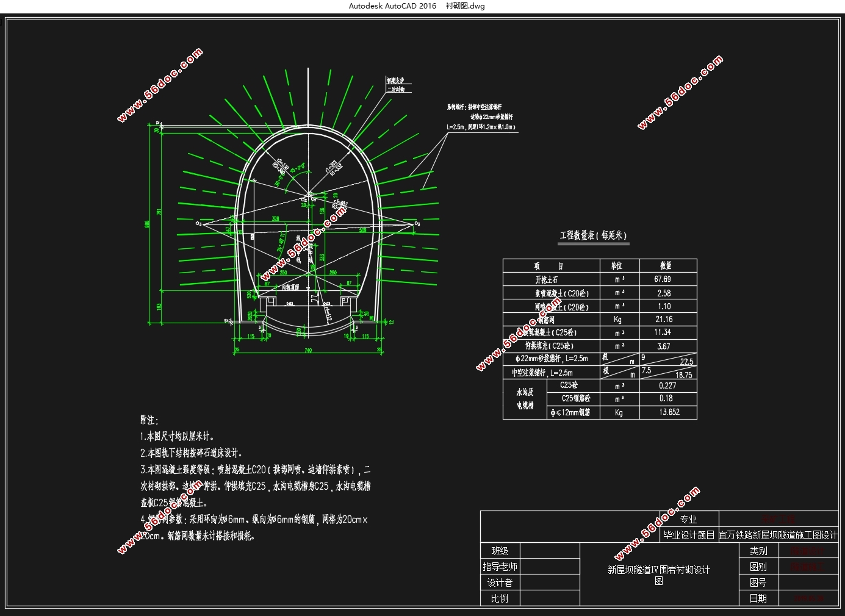
Task: Click the 衬砌图.dwg file name in title
Action: [466, 6]
